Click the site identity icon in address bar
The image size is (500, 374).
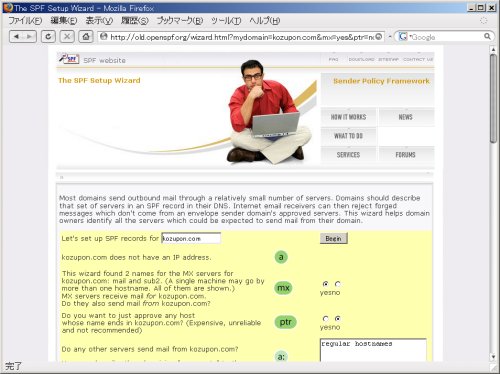(x=104, y=36)
